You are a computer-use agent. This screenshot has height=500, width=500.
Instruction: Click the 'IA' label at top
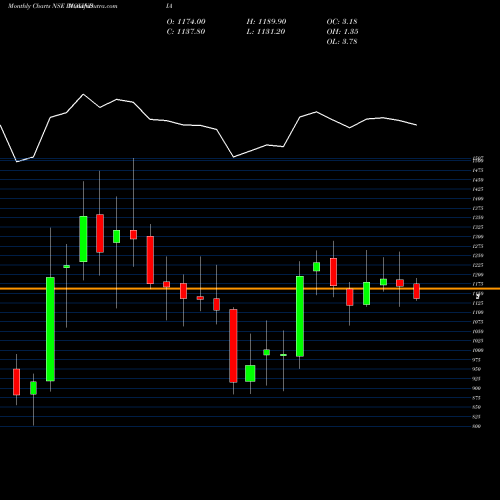pos(169,6)
